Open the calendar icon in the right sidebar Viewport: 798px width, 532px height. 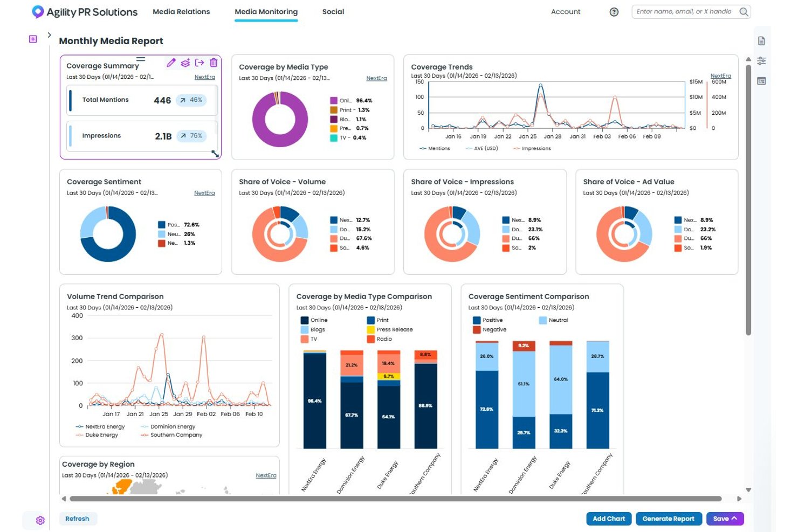(761, 81)
